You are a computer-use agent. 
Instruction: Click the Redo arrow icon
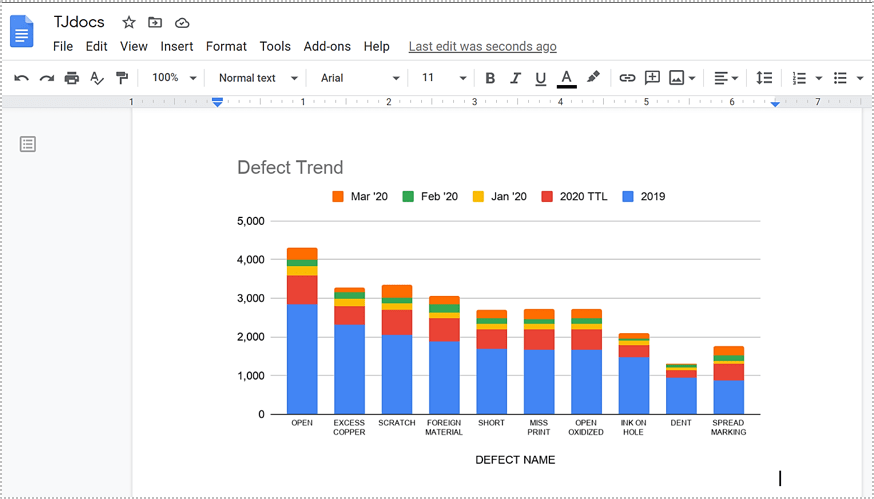46,78
